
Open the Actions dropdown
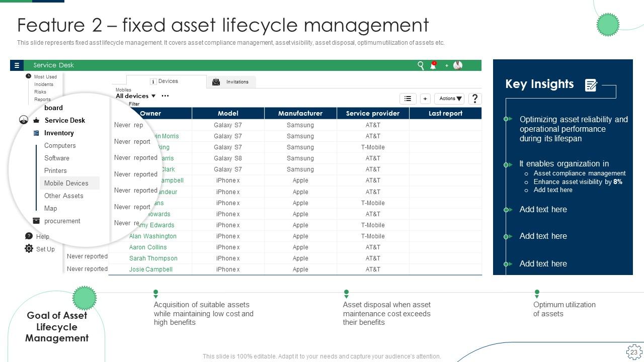[449, 99]
